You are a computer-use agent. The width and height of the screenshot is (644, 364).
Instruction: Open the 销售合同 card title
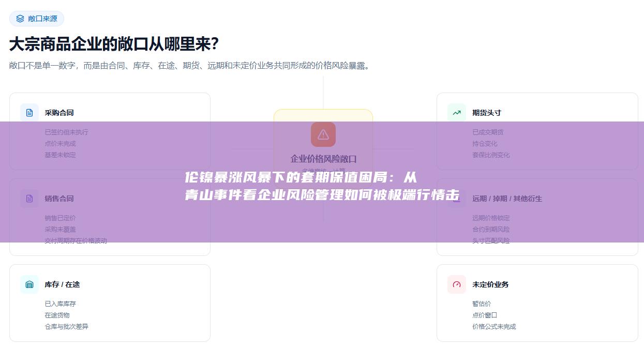tap(59, 199)
